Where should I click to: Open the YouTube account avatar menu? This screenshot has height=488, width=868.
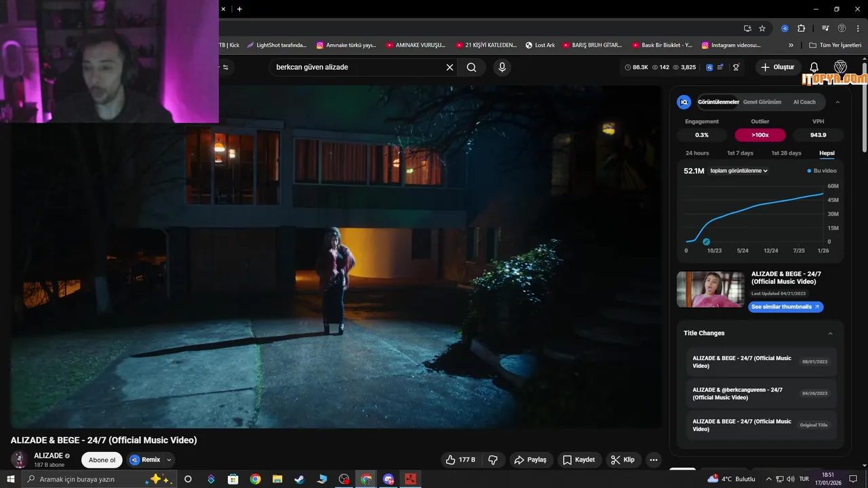click(x=840, y=67)
